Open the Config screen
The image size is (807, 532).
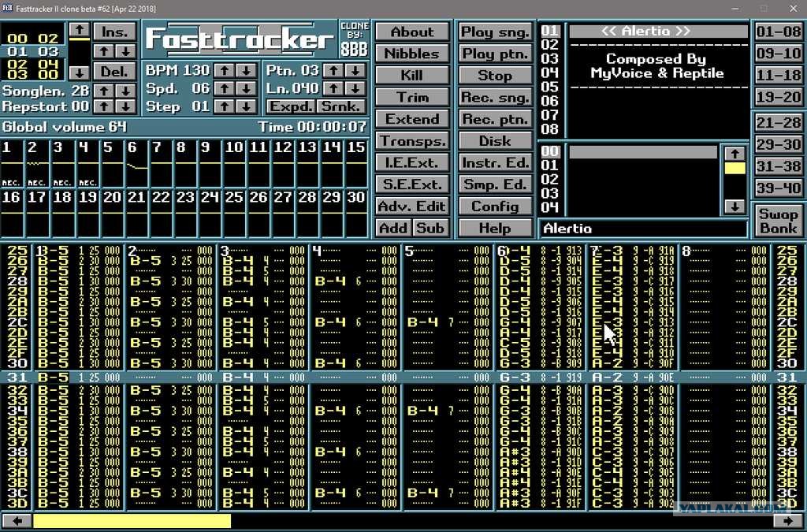coord(495,206)
